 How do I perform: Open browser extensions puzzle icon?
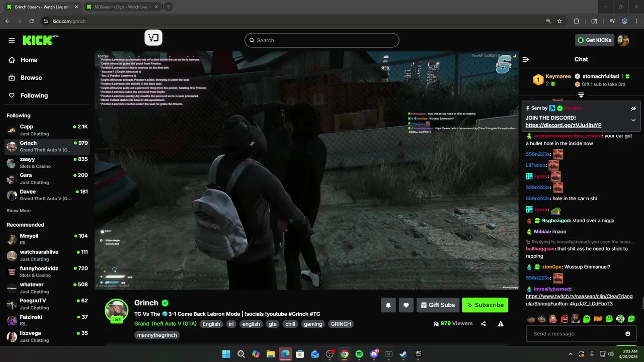577,21
